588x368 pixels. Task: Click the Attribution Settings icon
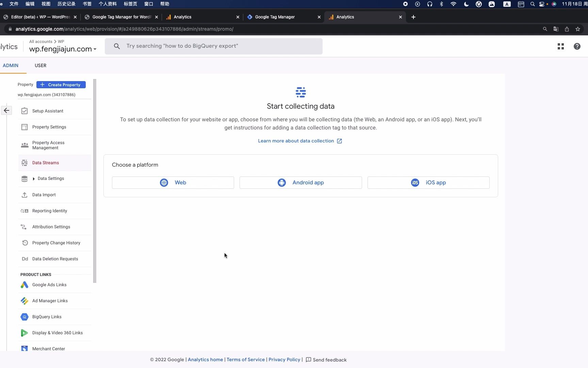pos(24,227)
